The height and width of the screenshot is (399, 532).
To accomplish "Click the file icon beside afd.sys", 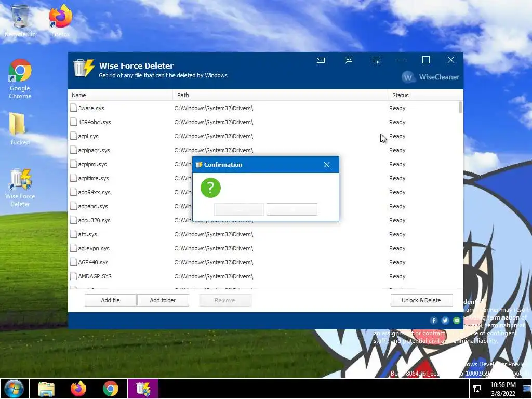I will click(73, 234).
